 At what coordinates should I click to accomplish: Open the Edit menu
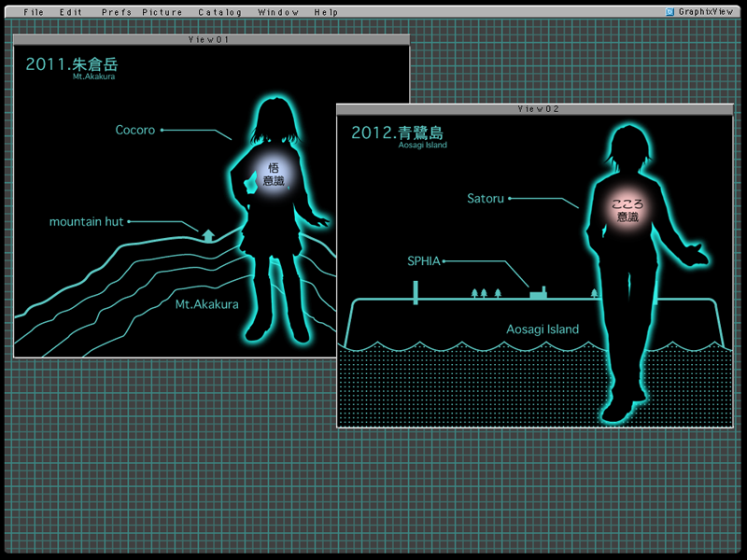coord(71,12)
